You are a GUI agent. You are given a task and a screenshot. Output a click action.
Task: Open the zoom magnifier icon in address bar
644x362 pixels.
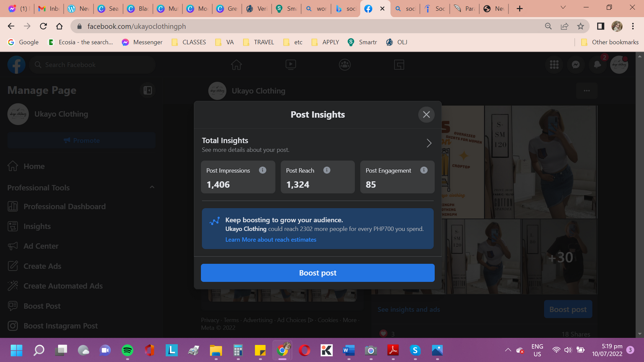click(x=548, y=26)
